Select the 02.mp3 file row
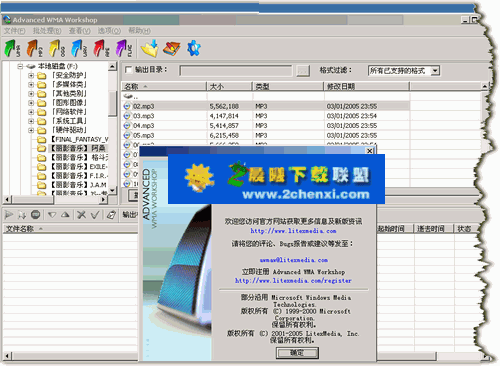 [x=266, y=106]
